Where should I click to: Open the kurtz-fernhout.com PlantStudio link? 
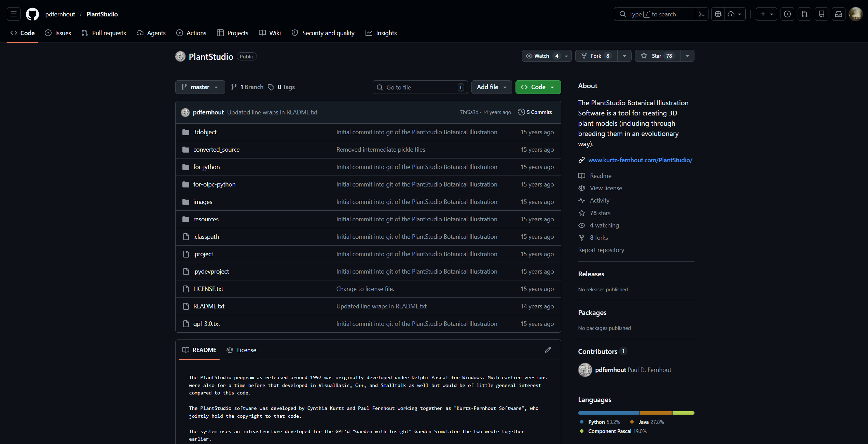point(640,160)
